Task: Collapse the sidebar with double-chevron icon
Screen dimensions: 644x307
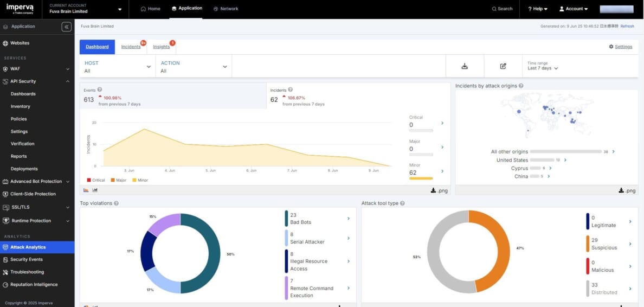Action: tap(66, 27)
